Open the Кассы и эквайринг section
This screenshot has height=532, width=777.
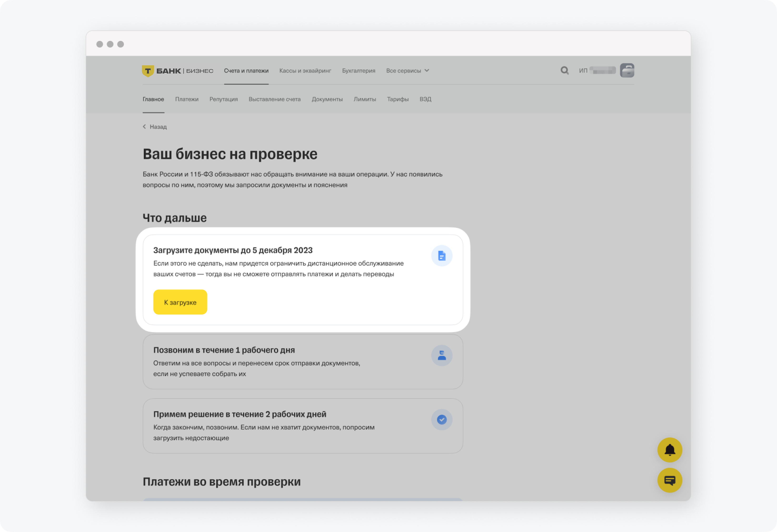[x=305, y=71]
